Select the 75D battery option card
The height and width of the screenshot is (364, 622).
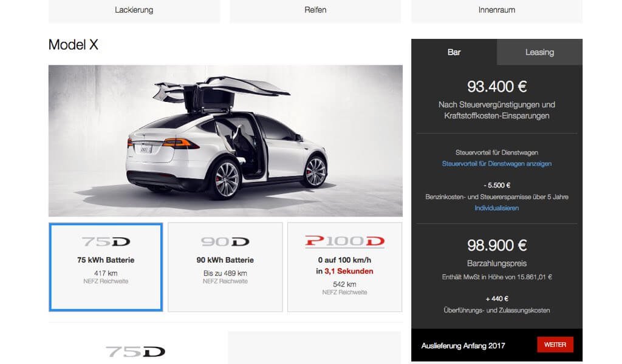click(106, 267)
